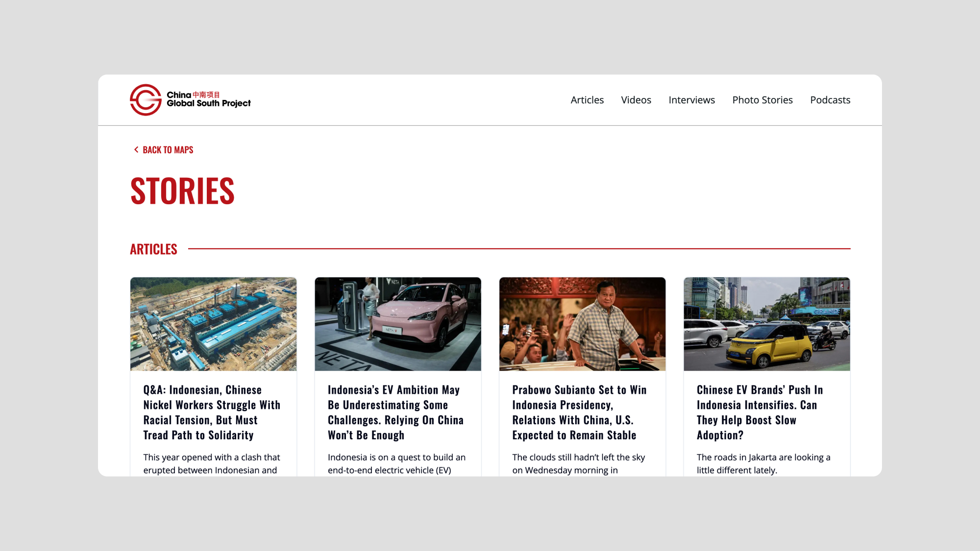Open Chinese EV Brands' Push In Indonesia headline

coord(759,412)
